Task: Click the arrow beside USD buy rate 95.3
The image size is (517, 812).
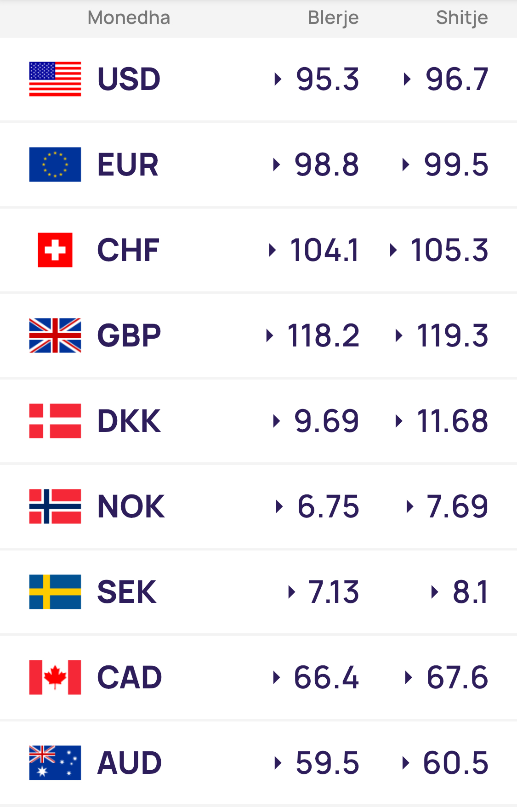Action: [x=277, y=79]
